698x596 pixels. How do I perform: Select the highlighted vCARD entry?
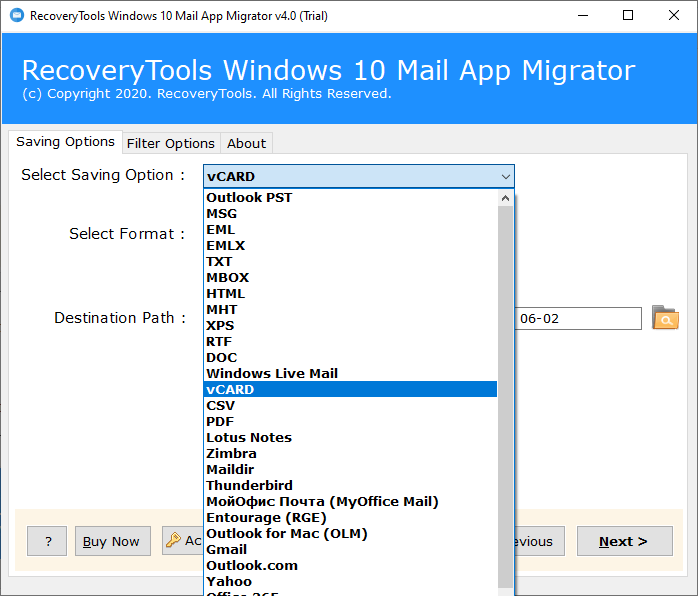tap(350, 389)
